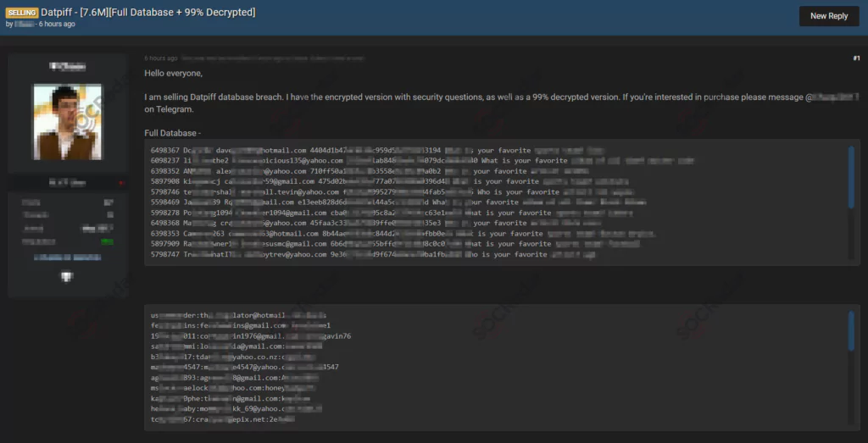Screen dimensions: 868x443
Task: Select the credentials line ending in gavin76
Action: [x=250, y=336]
